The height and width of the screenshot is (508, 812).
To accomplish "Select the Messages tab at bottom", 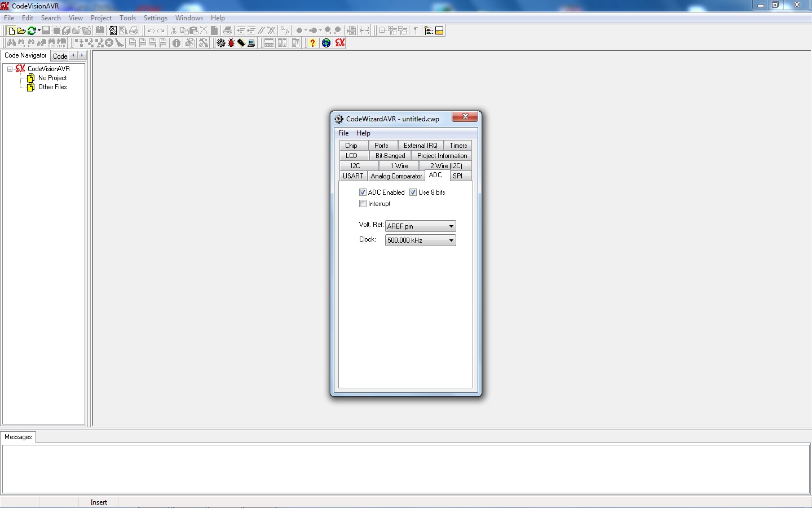I will click(18, 437).
